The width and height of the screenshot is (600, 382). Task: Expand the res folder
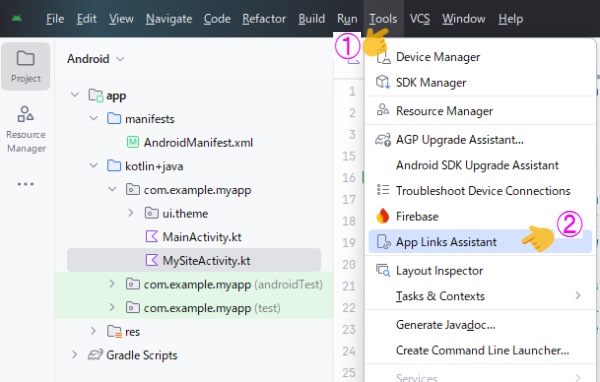click(93, 331)
